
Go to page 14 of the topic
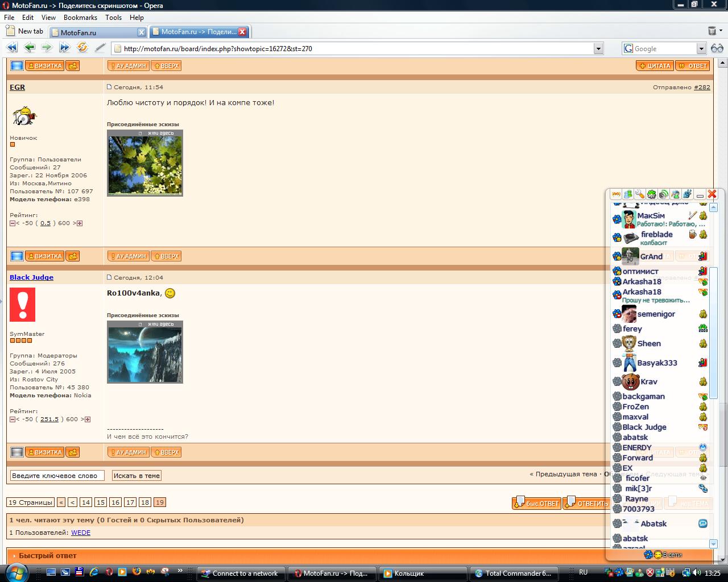[x=86, y=502]
